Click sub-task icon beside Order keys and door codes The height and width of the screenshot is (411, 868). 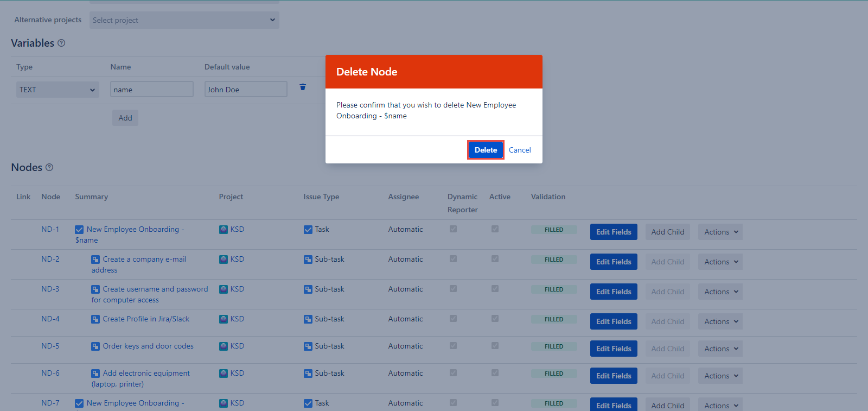[95, 346]
